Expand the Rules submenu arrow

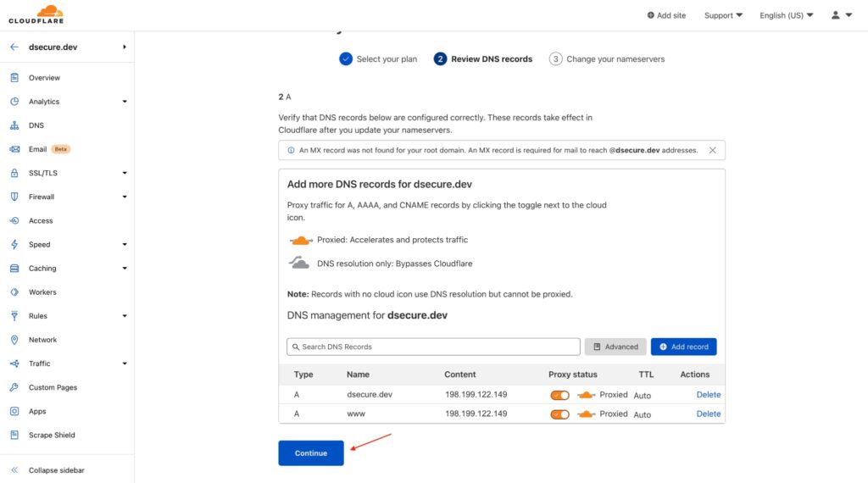point(125,315)
